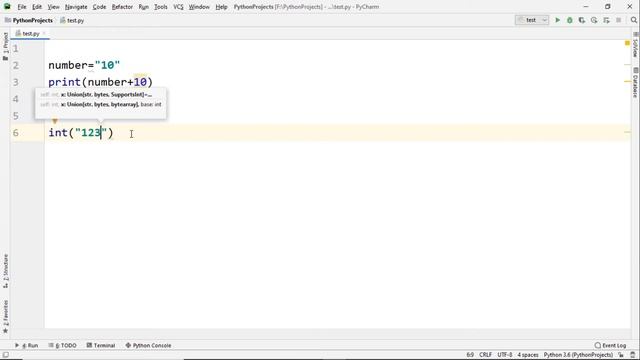Open the Edit menu
The height and width of the screenshot is (360, 640).
[x=37, y=7]
